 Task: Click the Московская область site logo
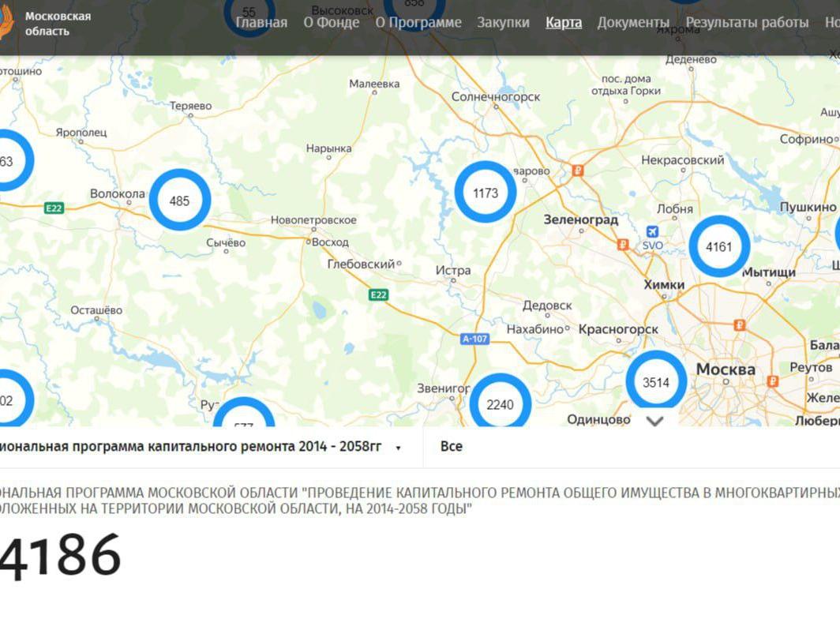46,24
